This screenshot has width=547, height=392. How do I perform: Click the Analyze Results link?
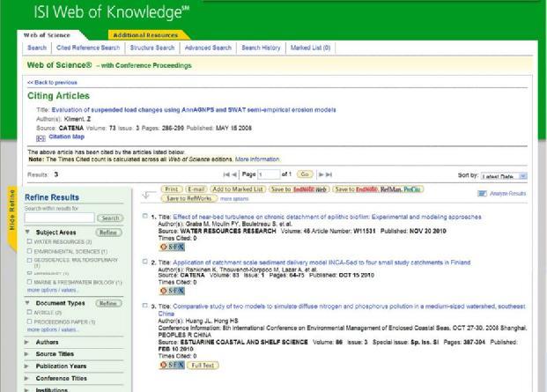click(x=507, y=194)
